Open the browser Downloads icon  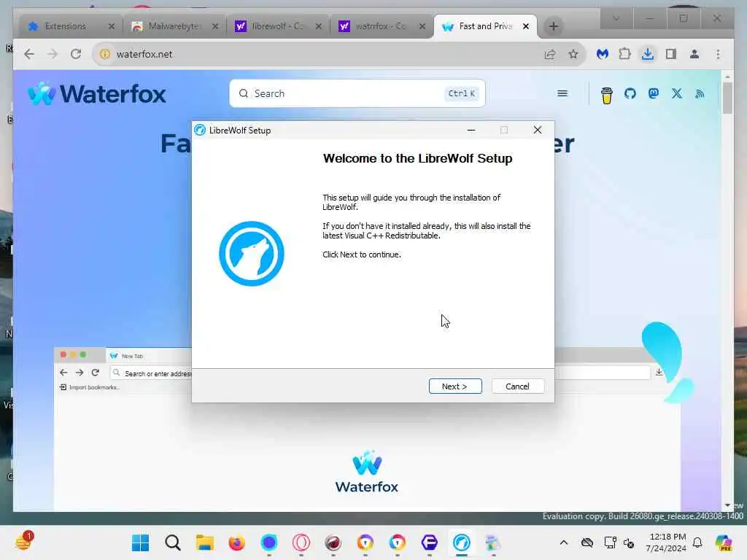[648, 54]
